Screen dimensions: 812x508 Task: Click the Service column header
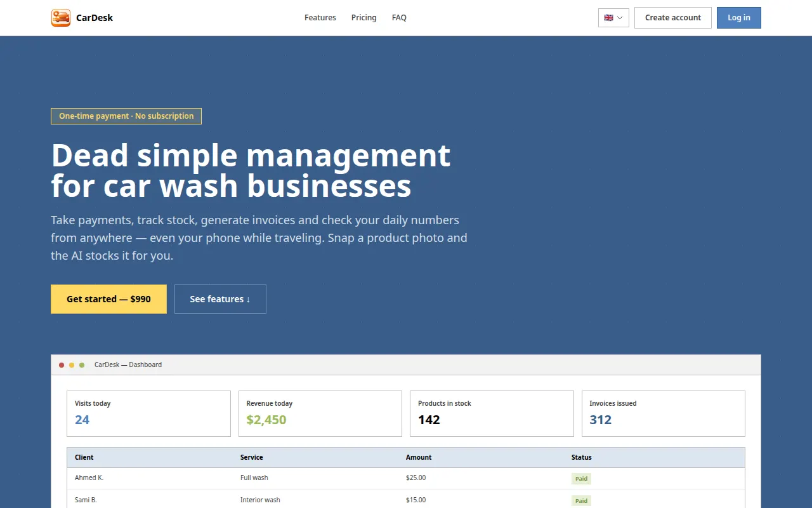pyautogui.click(x=251, y=457)
